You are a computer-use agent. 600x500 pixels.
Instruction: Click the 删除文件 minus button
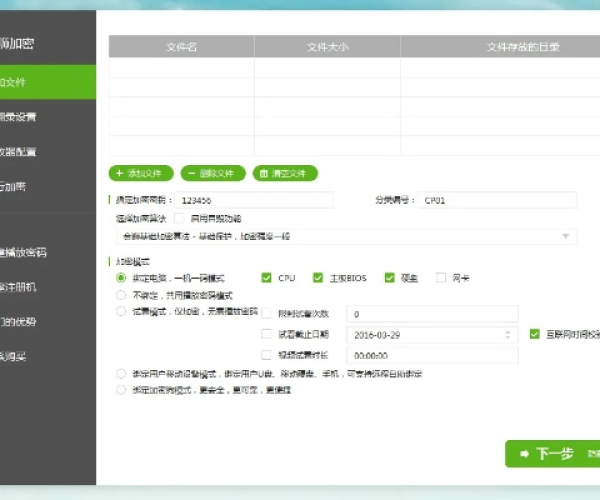[x=213, y=173]
